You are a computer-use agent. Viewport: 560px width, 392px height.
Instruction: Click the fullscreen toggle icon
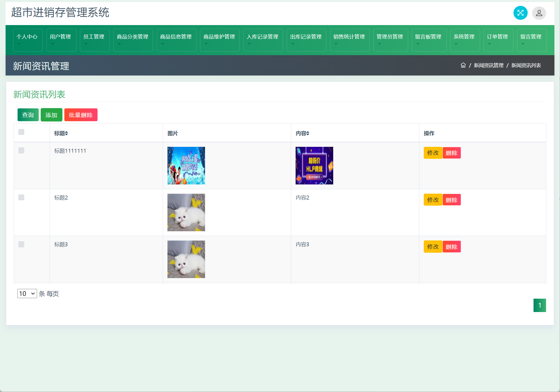pyautogui.click(x=520, y=13)
